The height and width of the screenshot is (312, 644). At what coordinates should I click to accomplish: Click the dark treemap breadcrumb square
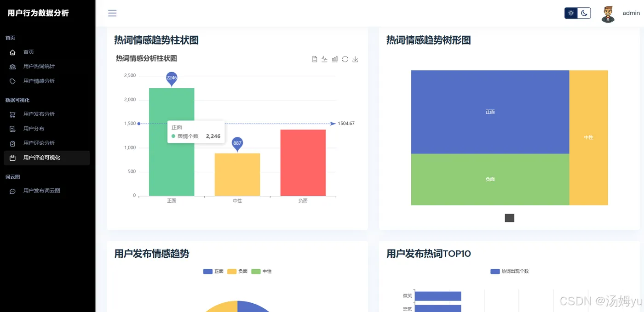pos(510,218)
